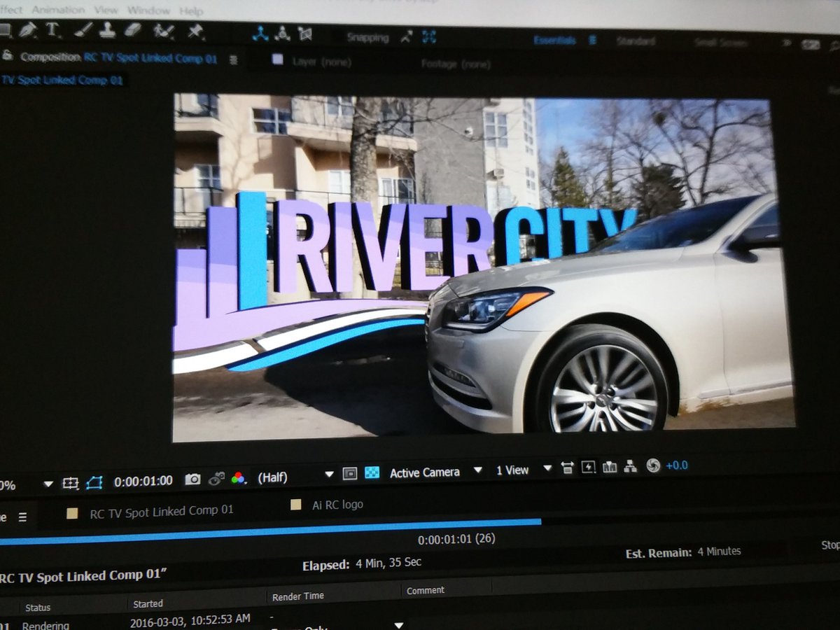Open the View menu
The image size is (840, 630).
pos(106,10)
